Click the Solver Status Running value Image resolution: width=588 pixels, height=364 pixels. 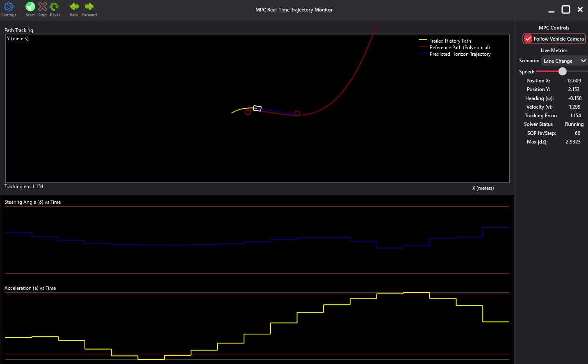[574, 124]
